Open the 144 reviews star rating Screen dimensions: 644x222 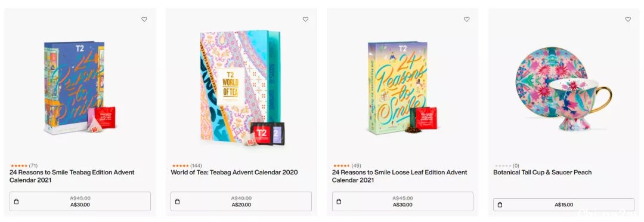pos(186,166)
